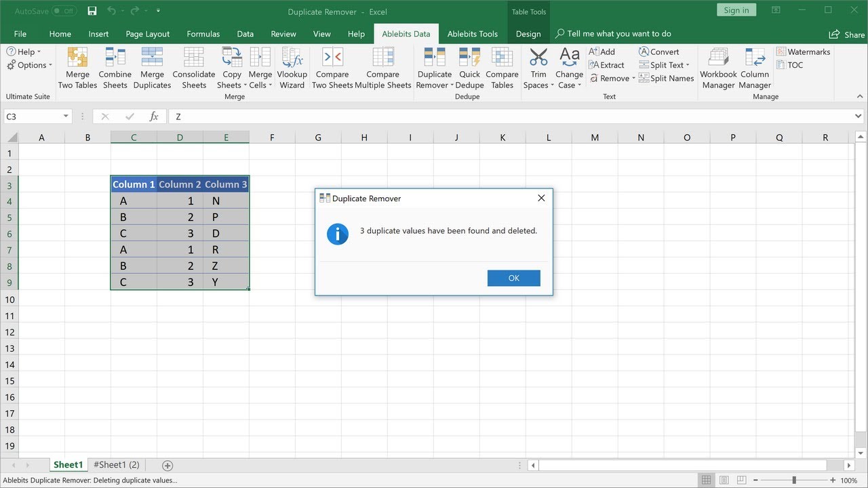Viewport: 868px width, 488px height.
Task: Go to the Formulas tab
Action: click(203, 34)
